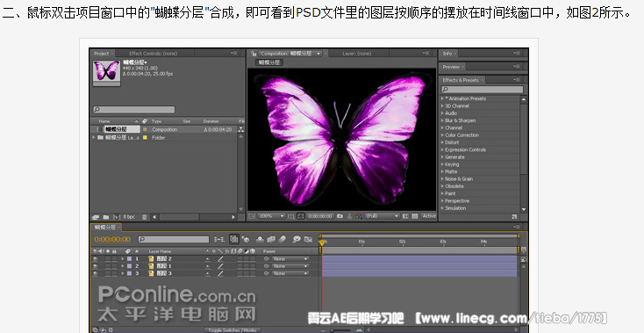This screenshot has width=644, height=333.
Task: Toggle the shy switch for layer 图层 2
Action: (x=208, y=259)
